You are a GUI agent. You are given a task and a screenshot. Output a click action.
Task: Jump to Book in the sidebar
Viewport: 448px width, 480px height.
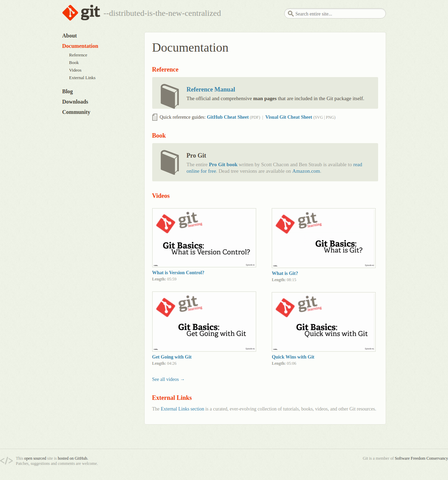point(74,63)
